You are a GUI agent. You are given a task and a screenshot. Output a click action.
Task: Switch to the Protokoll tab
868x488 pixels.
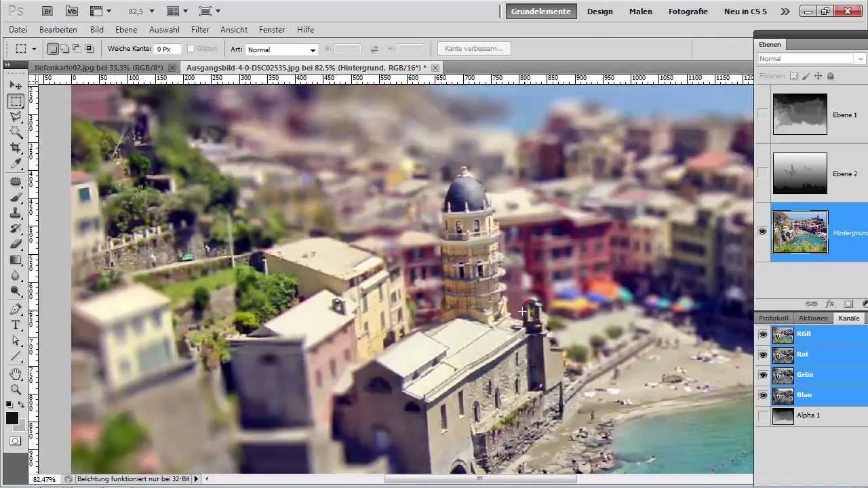pos(774,318)
